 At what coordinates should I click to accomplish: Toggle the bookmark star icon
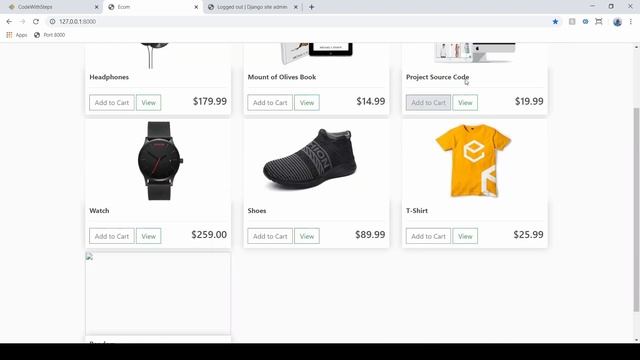tap(555, 22)
